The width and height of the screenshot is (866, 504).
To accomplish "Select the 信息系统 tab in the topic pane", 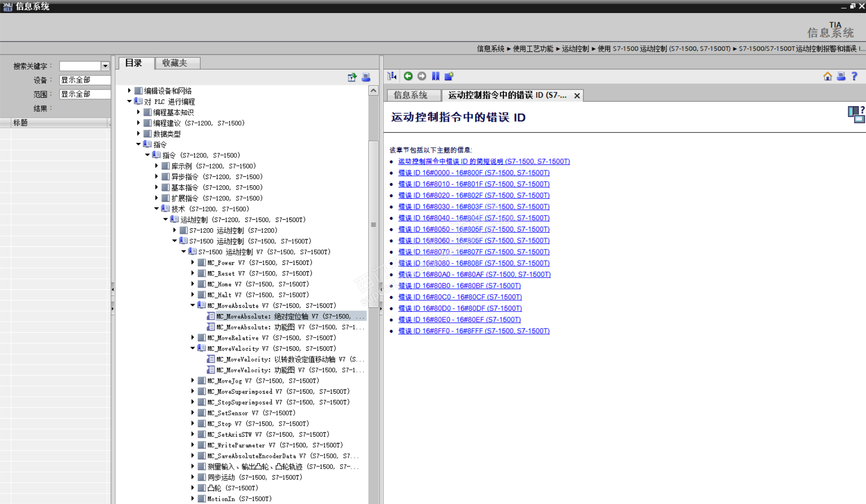I will click(413, 95).
